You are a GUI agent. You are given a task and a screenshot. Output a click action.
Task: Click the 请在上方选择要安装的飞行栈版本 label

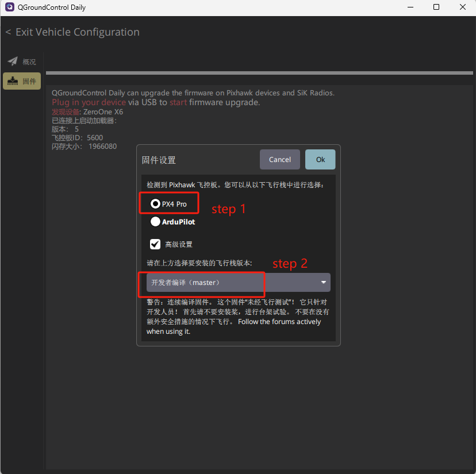(199, 263)
